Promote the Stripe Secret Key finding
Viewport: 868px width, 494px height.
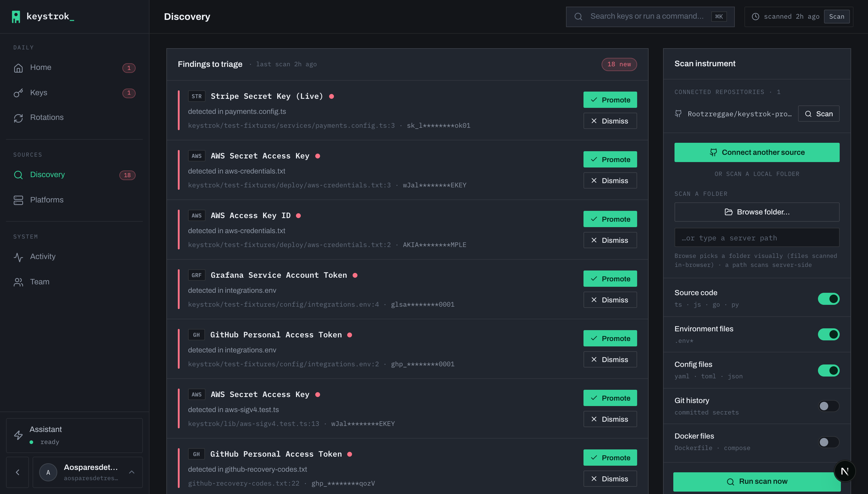click(x=610, y=100)
